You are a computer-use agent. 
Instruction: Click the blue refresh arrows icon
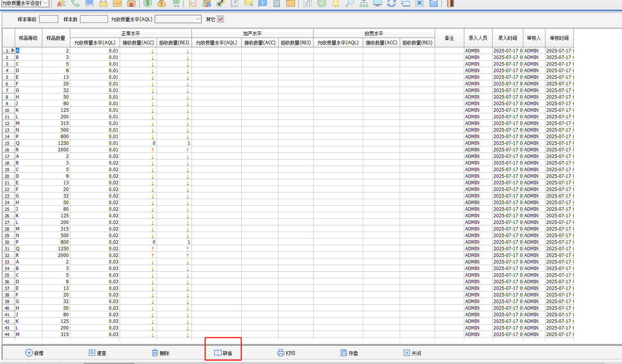coord(392,3)
